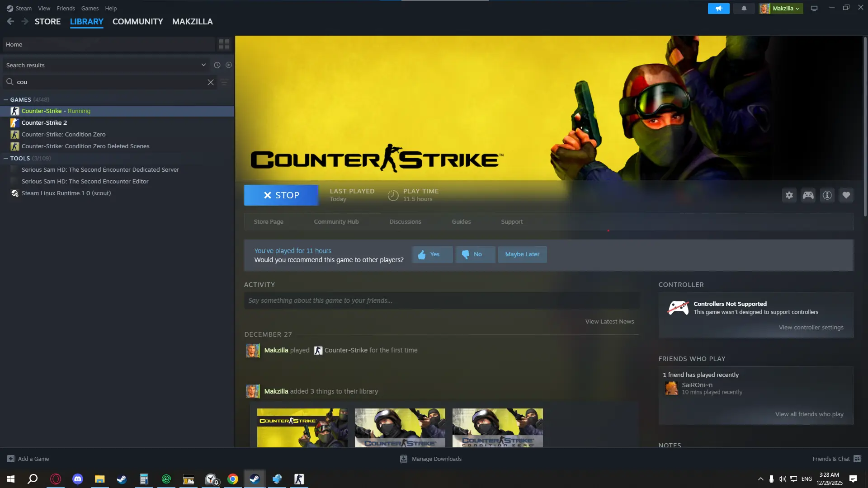The image size is (868, 488).
Task: Open Manage Downloads
Action: 431,459
